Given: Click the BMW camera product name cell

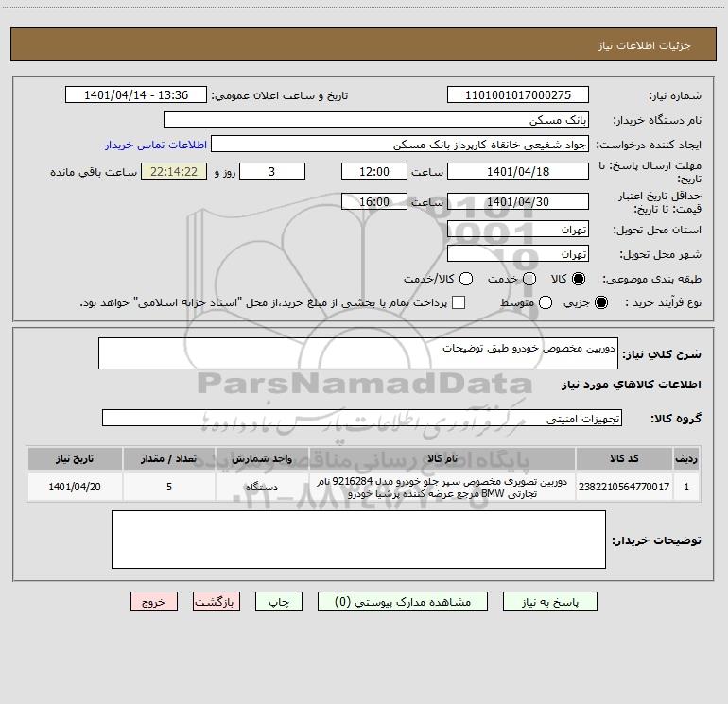Looking at the screenshot, I should pos(442,487).
